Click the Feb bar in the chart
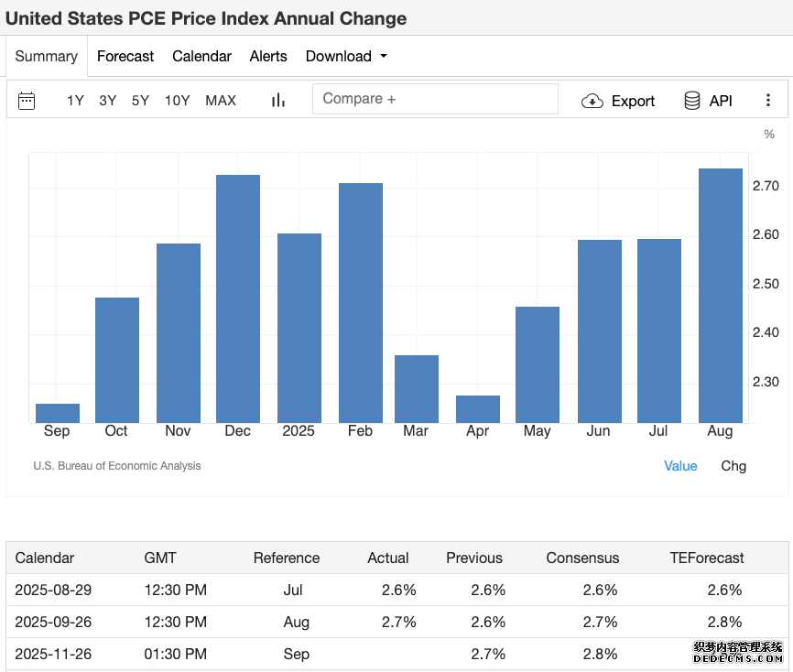The width and height of the screenshot is (793, 672). [361, 303]
